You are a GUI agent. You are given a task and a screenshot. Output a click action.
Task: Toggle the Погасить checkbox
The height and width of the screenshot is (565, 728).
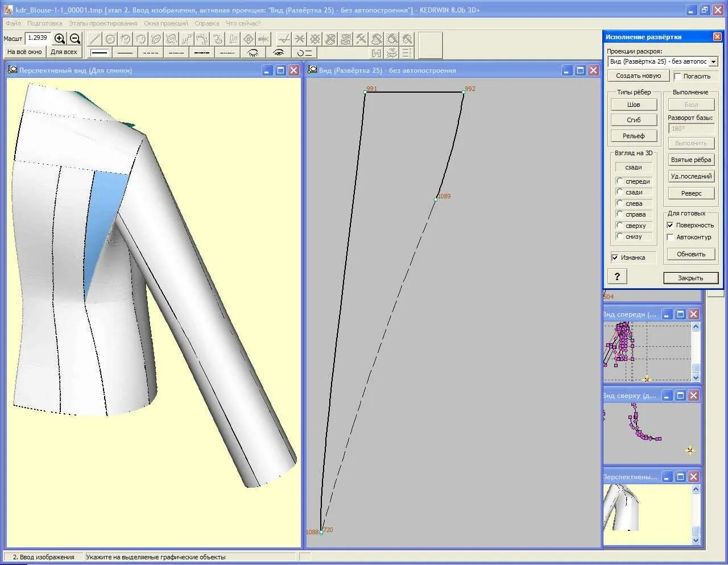click(677, 76)
